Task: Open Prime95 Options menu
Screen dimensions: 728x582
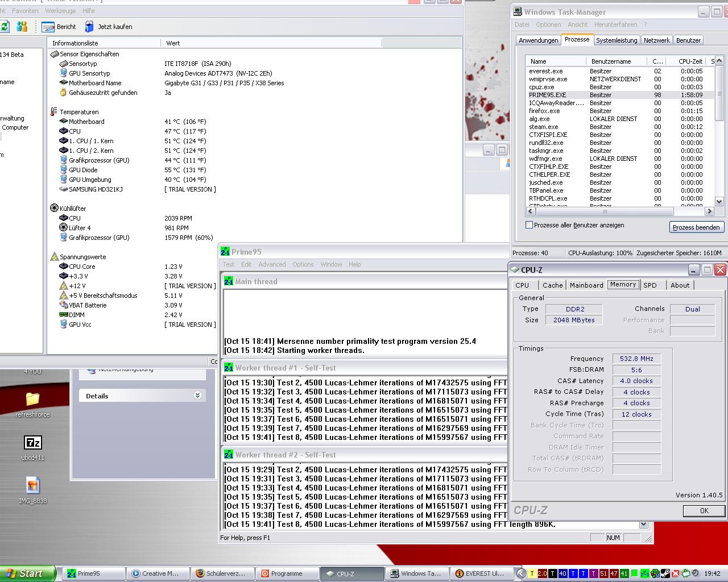Action: 303,264
